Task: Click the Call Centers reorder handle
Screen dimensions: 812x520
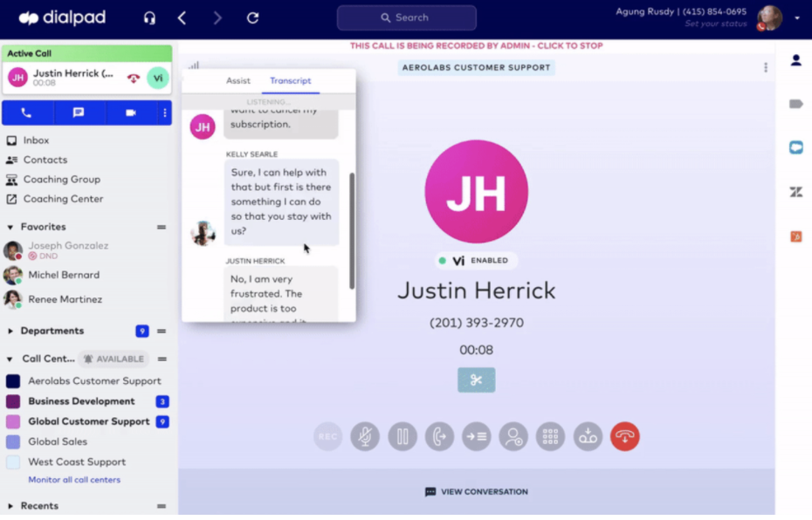Action: pyautogui.click(x=162, y=359)
